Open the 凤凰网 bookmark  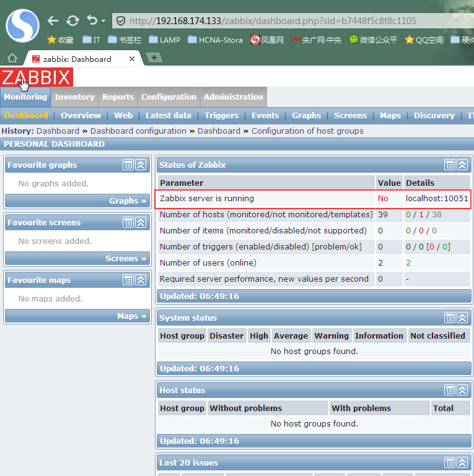click(x=267, y=40)
